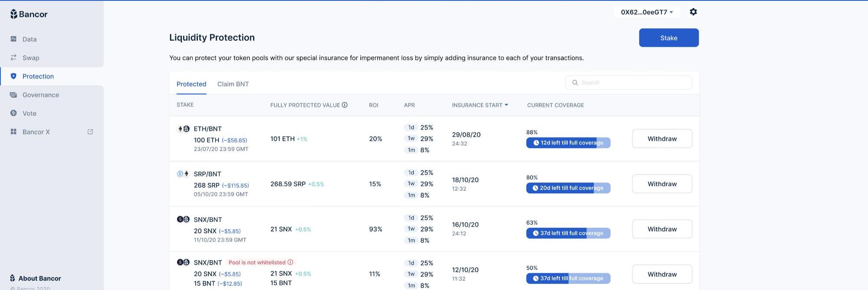This screenshot has height=290, width=868.
Task: Click the 29/08/20 insurance start date
Action: tap(466, 135)
